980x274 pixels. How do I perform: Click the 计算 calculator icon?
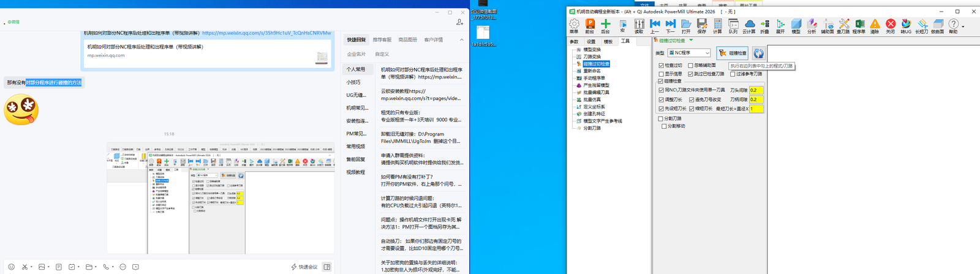pyautogui.click(x=717, y=25)
